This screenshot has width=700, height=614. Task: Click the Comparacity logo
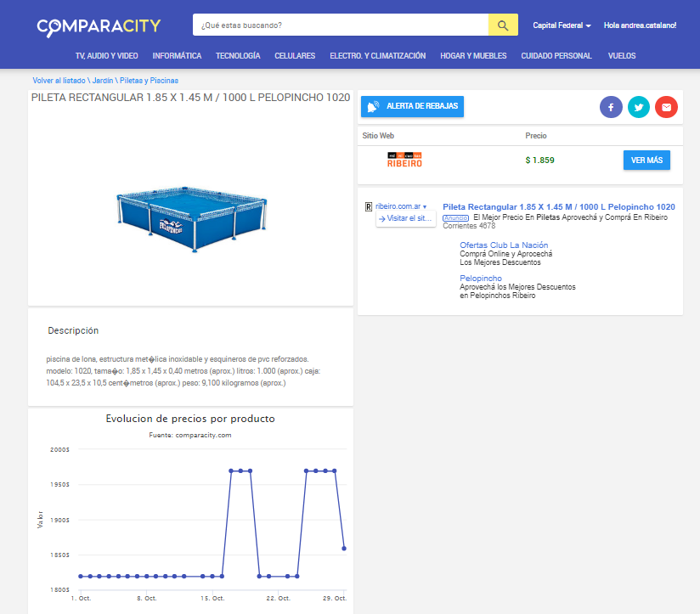[x=99, y=27]
